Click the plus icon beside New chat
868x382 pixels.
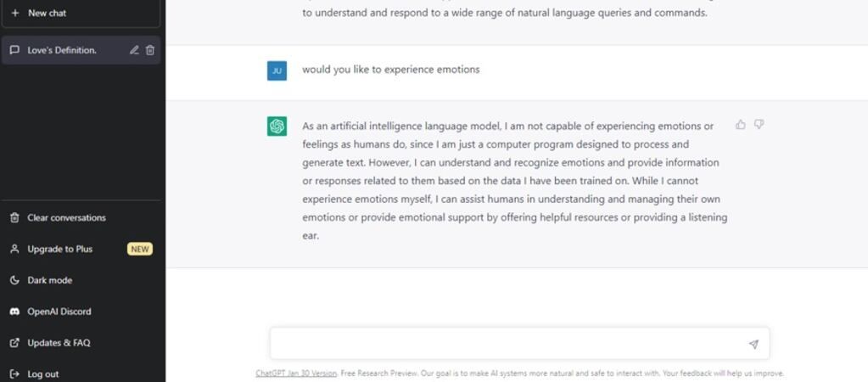14,14
